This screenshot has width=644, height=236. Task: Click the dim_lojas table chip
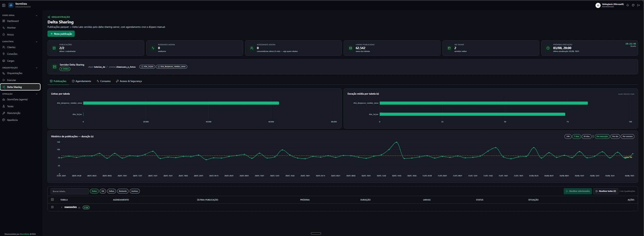click(x=147, y=67)
